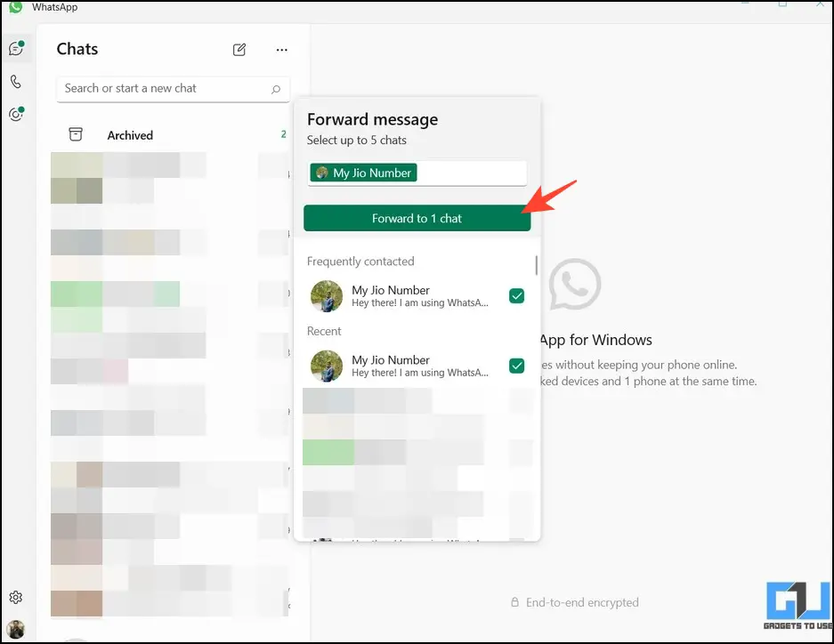This screenshot has width=834, height=644.
Task: Click the forward list scrollbar
Action: pyautogui.click(x=536, y=265)
